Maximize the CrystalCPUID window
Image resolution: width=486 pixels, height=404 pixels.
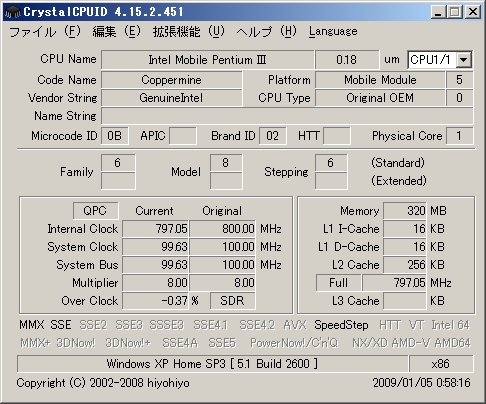pyautogui.click(x=455, y=12)
